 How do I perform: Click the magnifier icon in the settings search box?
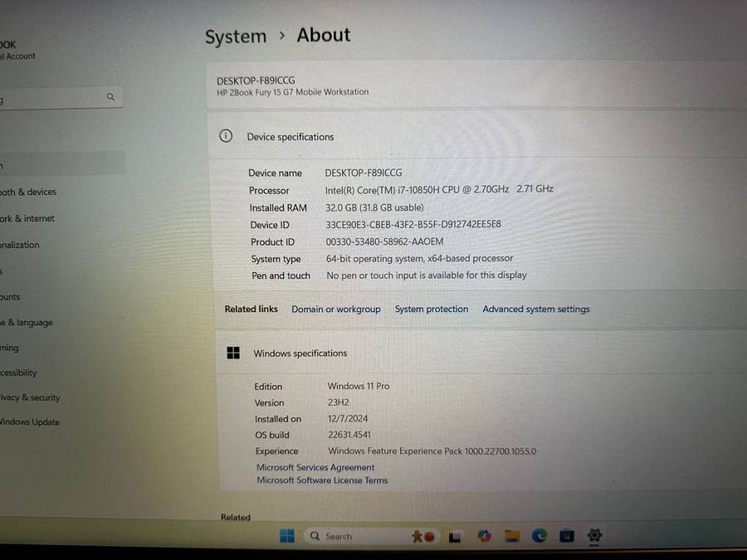pyautogui.click(x=110, y=96)
